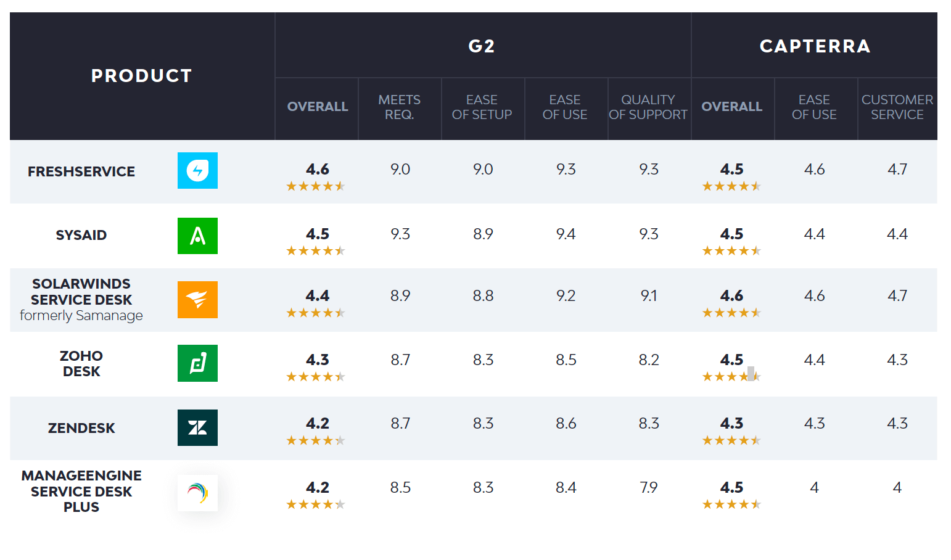Click the Zendesk logo icon
The height and width of the screenshot is (560, 951).
(x=197, y=427)
